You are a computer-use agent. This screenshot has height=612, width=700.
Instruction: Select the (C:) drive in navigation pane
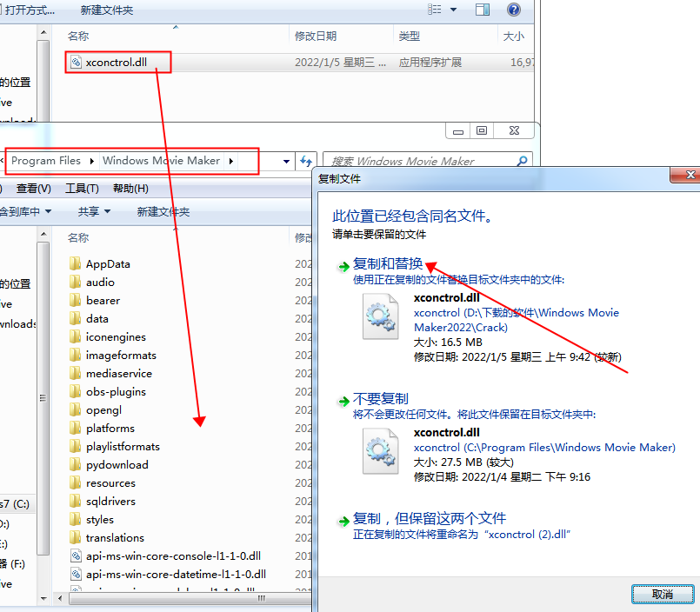pyautogui.click(x=15, y=504)
